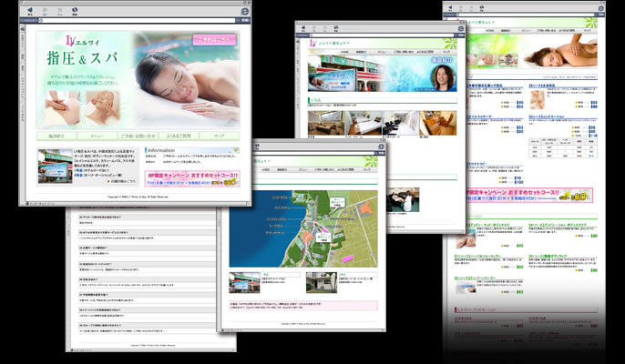Open ご予約・お問い合せ nav button on home page
This screenshot has height=364, width=625.
point(138,136)
